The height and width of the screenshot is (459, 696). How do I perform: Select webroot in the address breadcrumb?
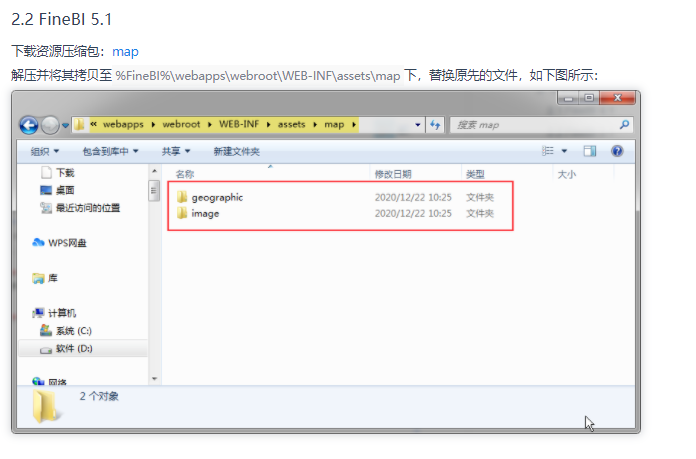tap(181, 124)
